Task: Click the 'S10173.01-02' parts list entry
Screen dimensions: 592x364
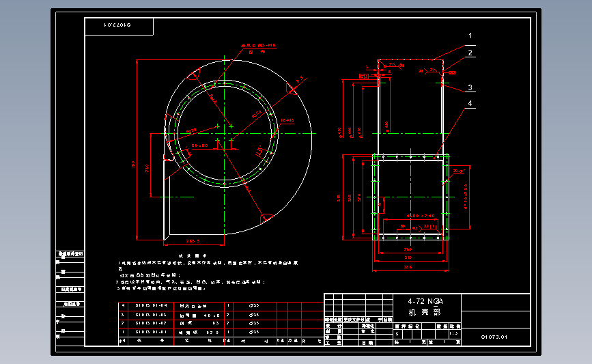Action: pyautogui.click(x=151, y=323)
